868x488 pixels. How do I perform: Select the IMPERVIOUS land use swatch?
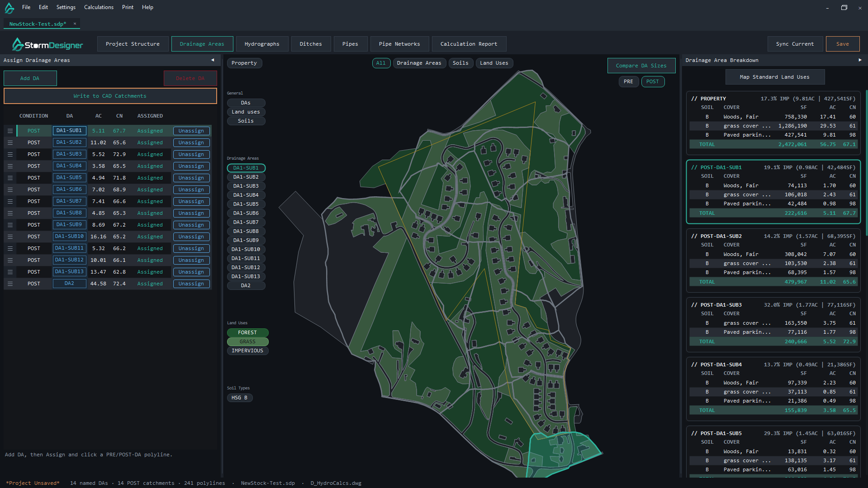coord(247,351)
